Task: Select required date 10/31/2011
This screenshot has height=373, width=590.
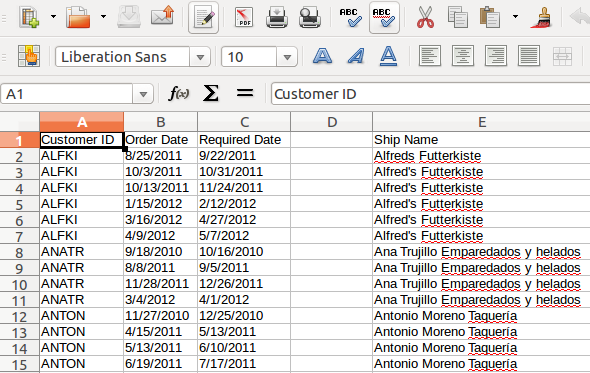Action: 244,172
